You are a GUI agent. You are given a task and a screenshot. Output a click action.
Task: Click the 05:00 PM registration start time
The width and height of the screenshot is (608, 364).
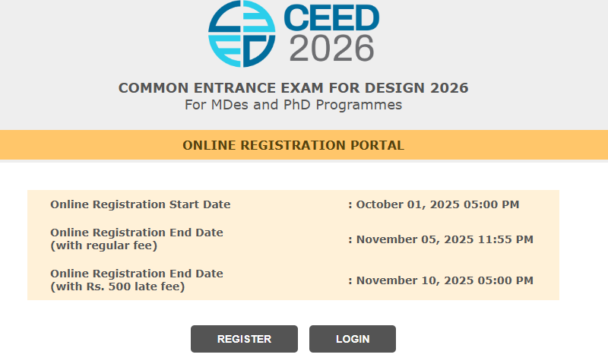[x=499, y=204]
